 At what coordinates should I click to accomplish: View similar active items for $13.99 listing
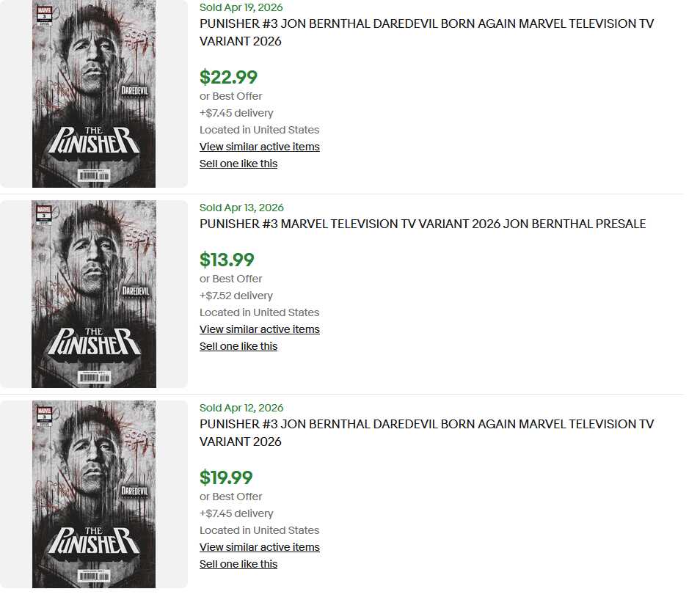tap(259, 329)
